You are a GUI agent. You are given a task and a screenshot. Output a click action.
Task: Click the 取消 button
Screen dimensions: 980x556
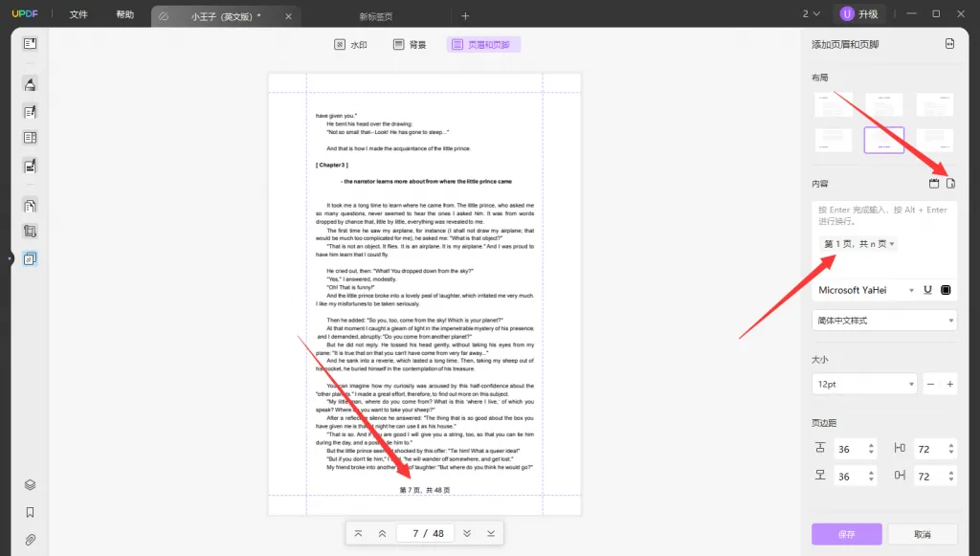click(x=923, y=534)
